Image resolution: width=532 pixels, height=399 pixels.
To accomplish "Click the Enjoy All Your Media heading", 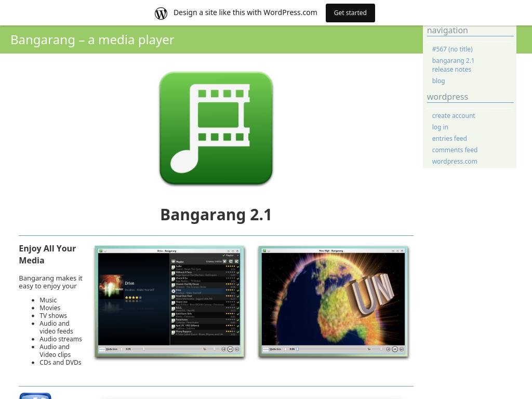I will tap(47, 255).
